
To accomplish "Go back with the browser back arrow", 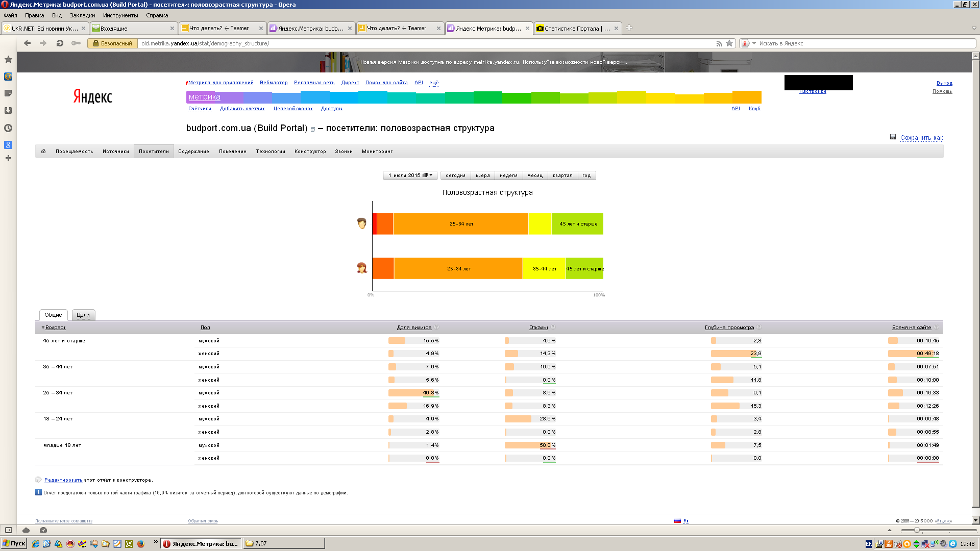I will tap(28, 43).
